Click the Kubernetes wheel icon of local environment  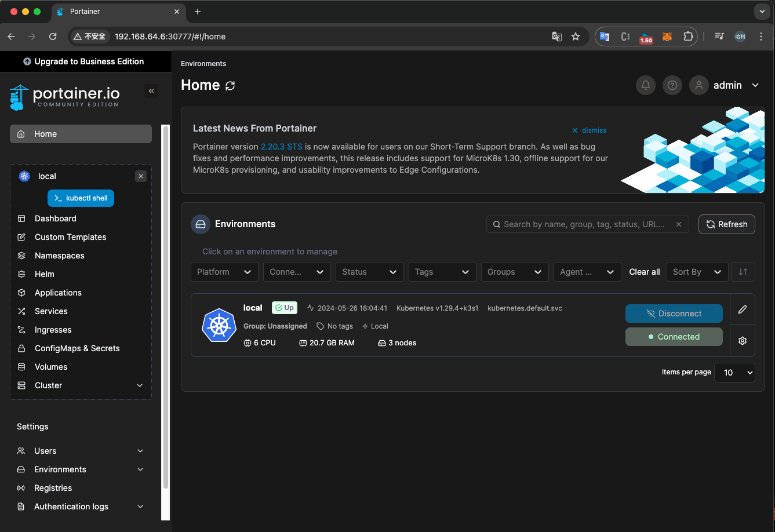pyautogui.click(x=219, y=326)
